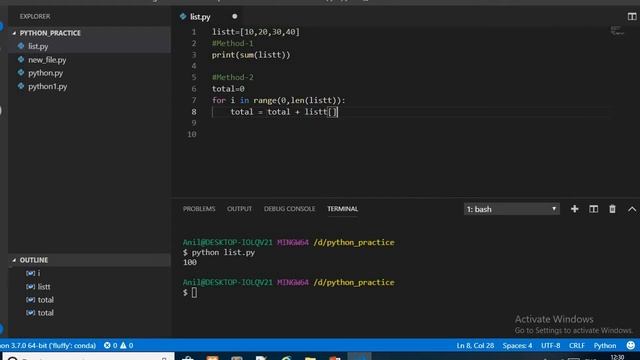Open errors and warnings count in status bar

(x=118, y=345)
